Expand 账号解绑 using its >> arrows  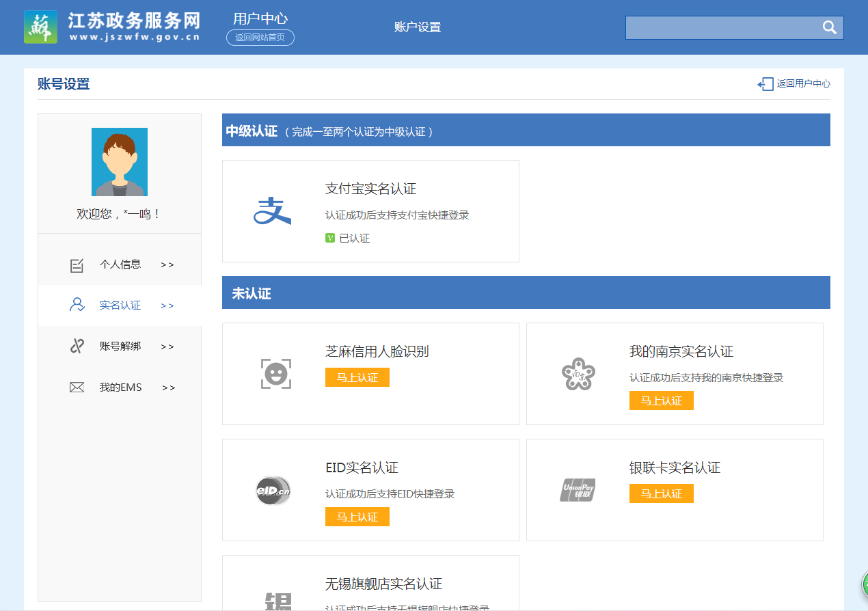tap(167, 347)
